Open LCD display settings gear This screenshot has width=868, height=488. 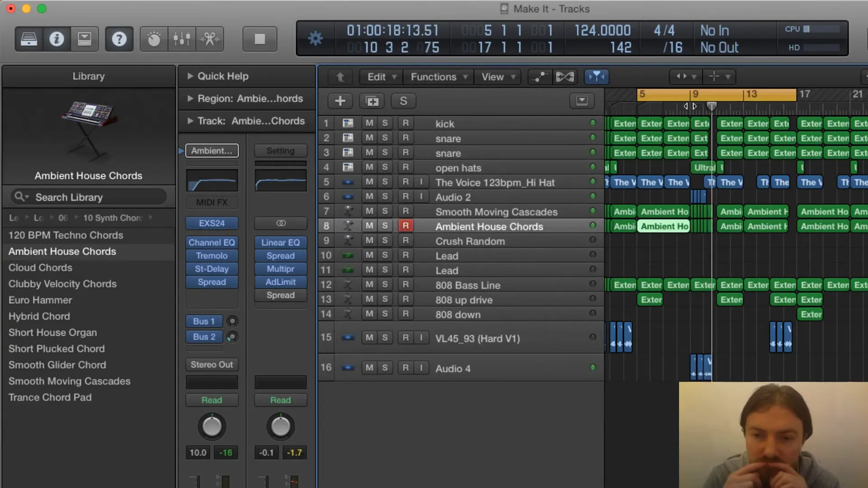[315, 38]
